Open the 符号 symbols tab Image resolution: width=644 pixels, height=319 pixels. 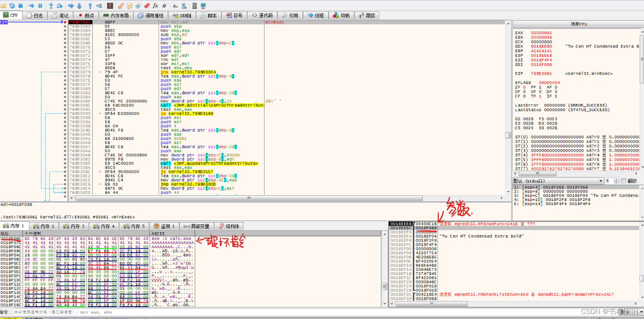[x=234, y=16]
